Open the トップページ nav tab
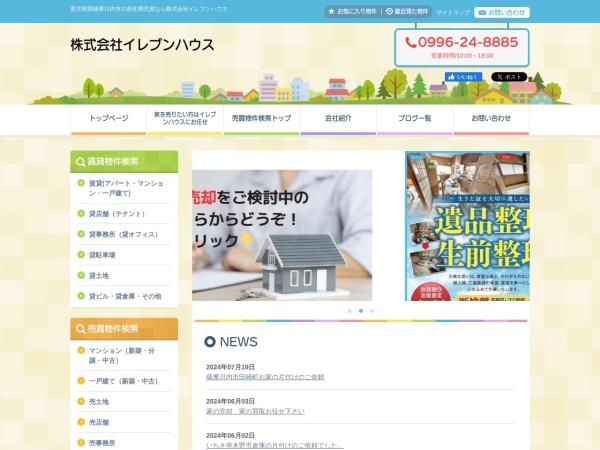The image size is (600, 450). click(x=109, y=119)
